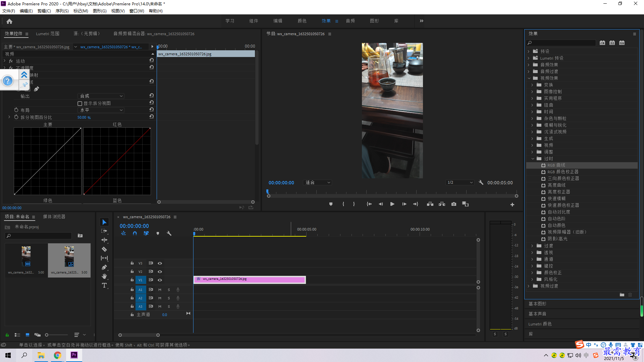Toggle V2 track output eye icon

click(x=160, y=271)
